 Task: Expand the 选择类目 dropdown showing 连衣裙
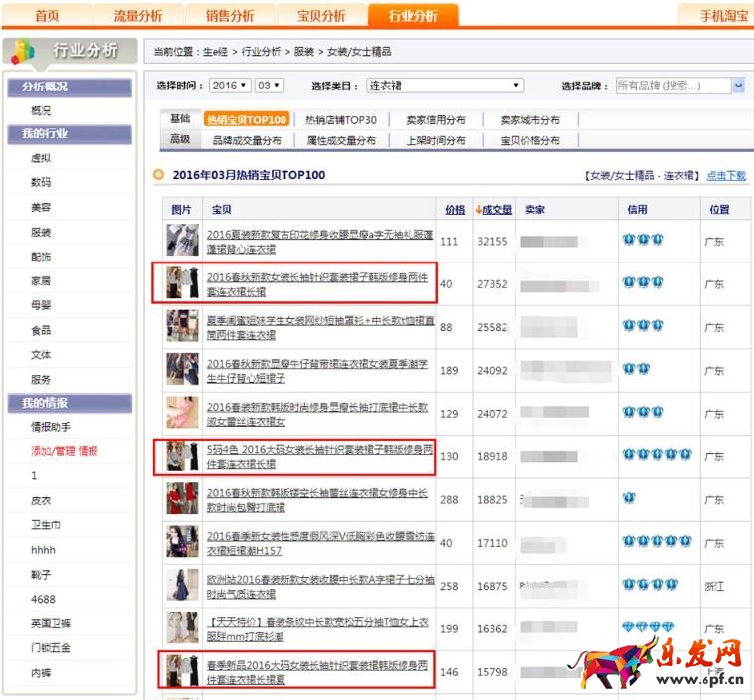[x=444, y=86]
